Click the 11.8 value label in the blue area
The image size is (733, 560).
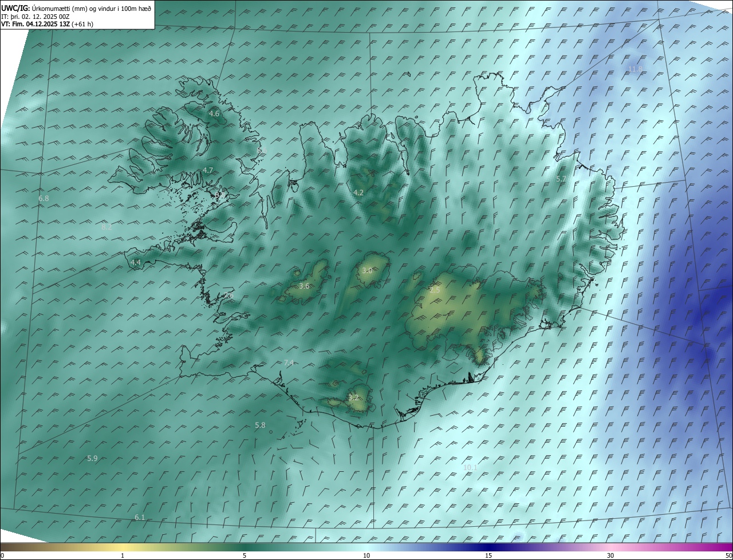[x=636, y=69]
